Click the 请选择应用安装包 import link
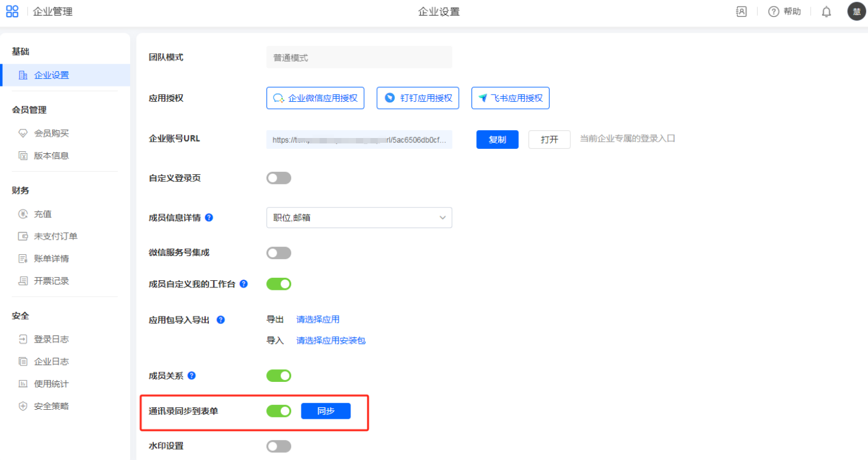This screenshot has height=460, width=868. tap(330, 341)
